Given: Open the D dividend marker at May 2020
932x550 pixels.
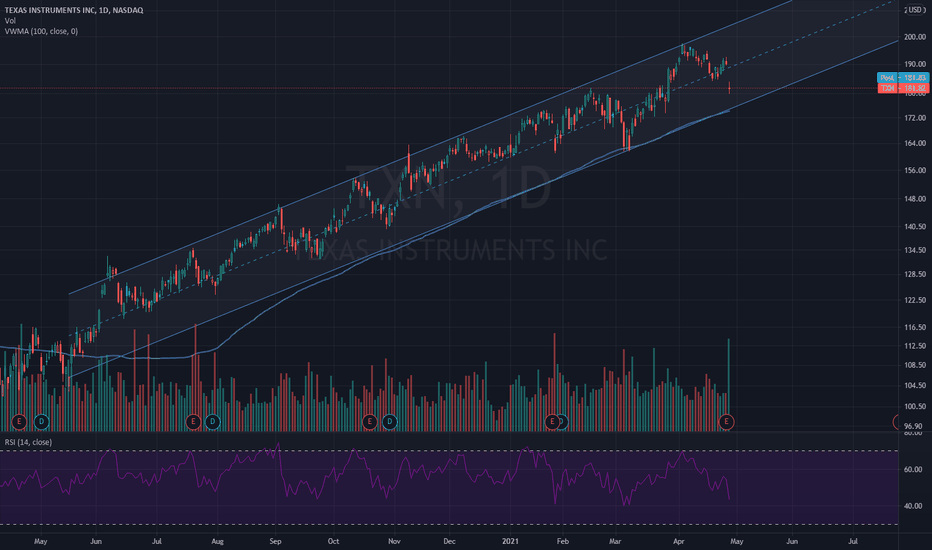Looking at the screenshot, I should tap(41, 422).
